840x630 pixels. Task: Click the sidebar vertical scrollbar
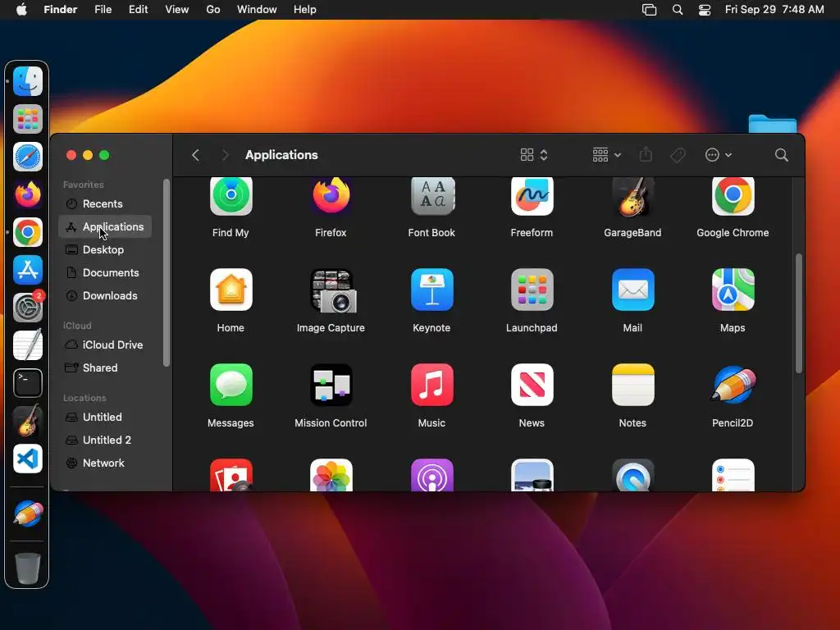coord(166,272)
